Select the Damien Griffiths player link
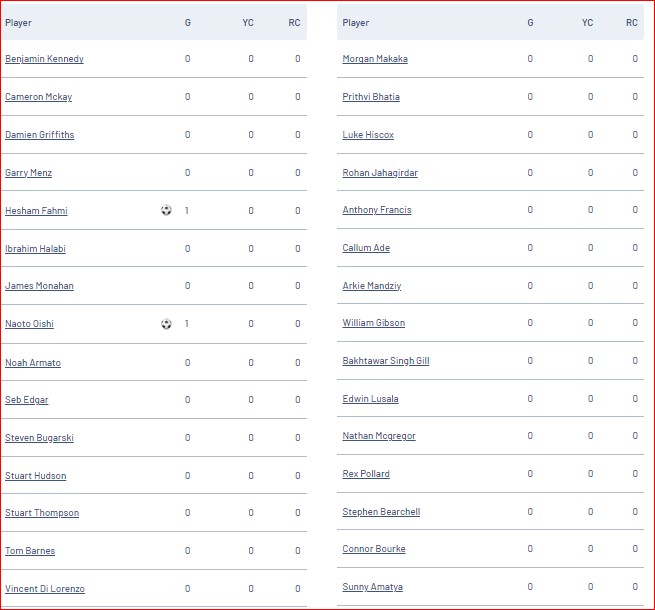This screenshot has height=610, width=655. coord(40,135)
